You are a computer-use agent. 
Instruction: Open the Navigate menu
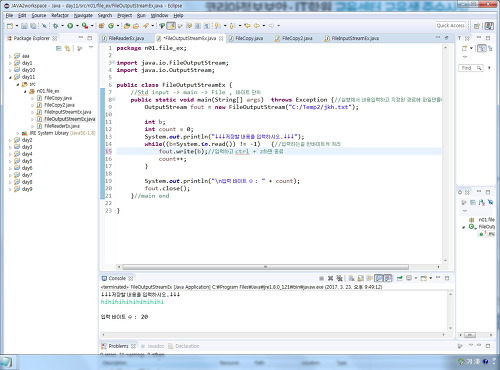pos(83,15)
